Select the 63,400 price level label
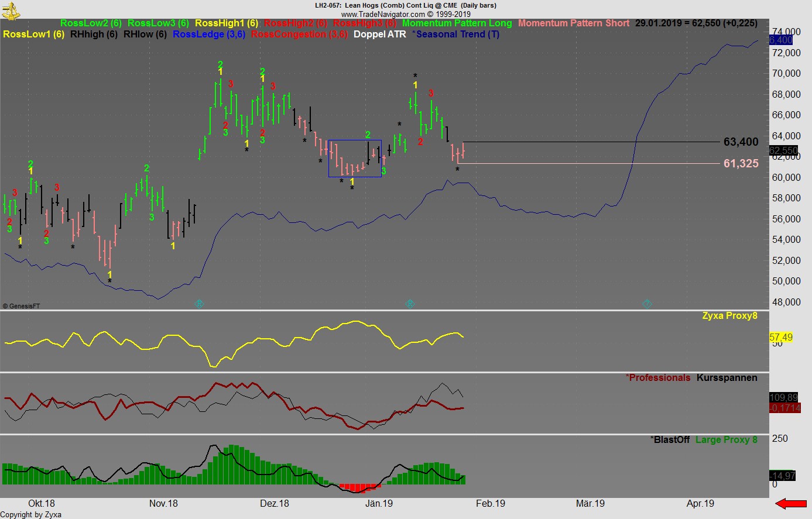The height and width of the screenshot is (519, 812). click(x=741, y=142)
